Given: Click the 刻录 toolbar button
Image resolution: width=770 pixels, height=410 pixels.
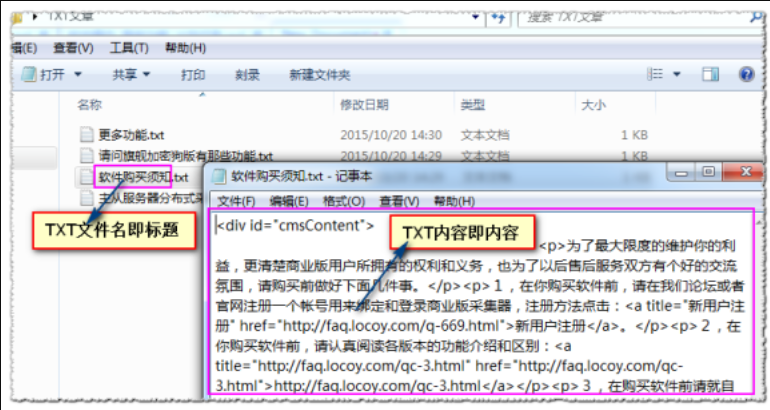Looking at the screenshot, I should tap(247, 75).
